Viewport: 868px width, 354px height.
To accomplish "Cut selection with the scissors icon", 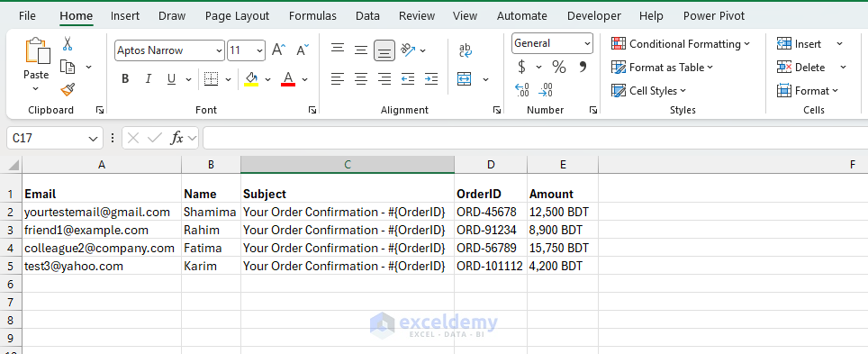I will pos(68,44).
